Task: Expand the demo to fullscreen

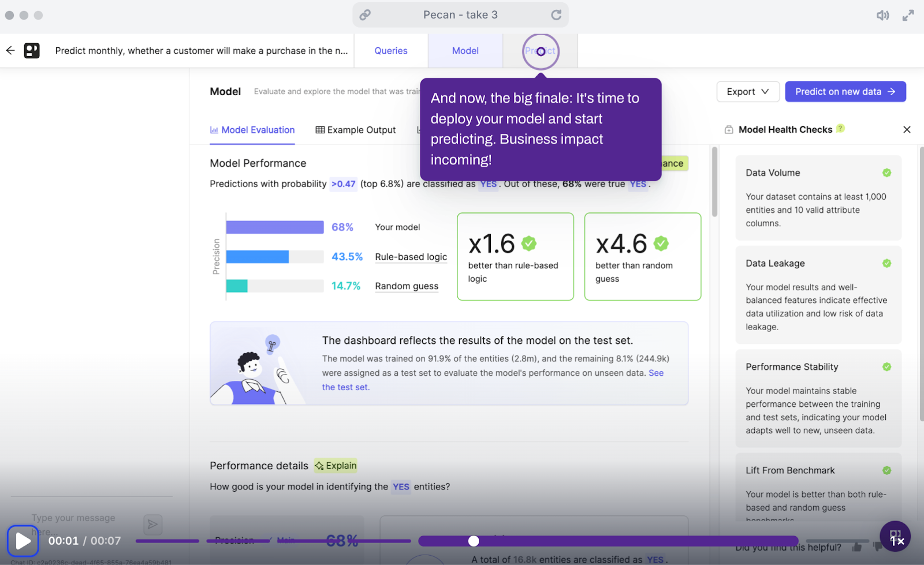Action: pos(908,16)
